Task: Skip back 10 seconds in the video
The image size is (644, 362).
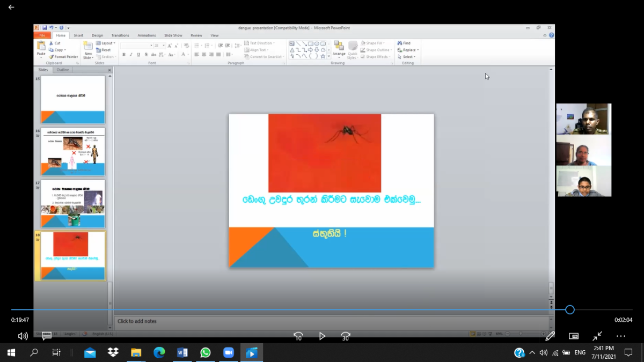Action: coord(298,336)
